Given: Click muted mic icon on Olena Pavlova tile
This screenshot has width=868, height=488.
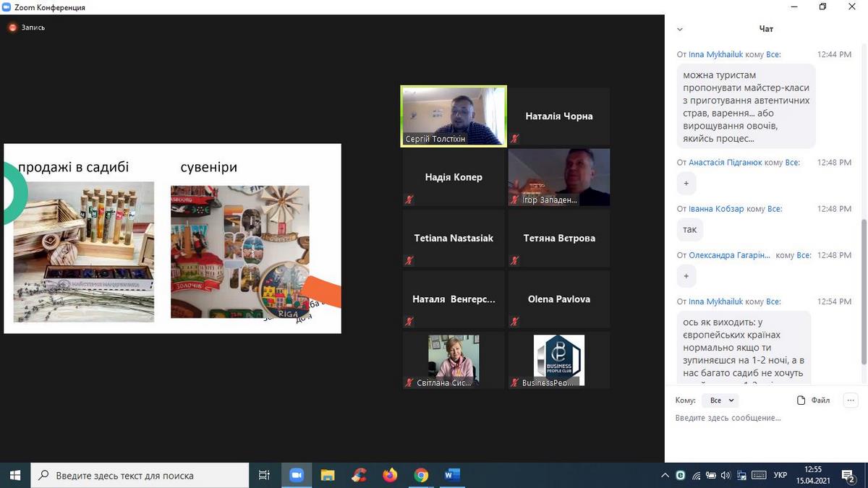Looking at the screenshot, I should click(515, 321).
